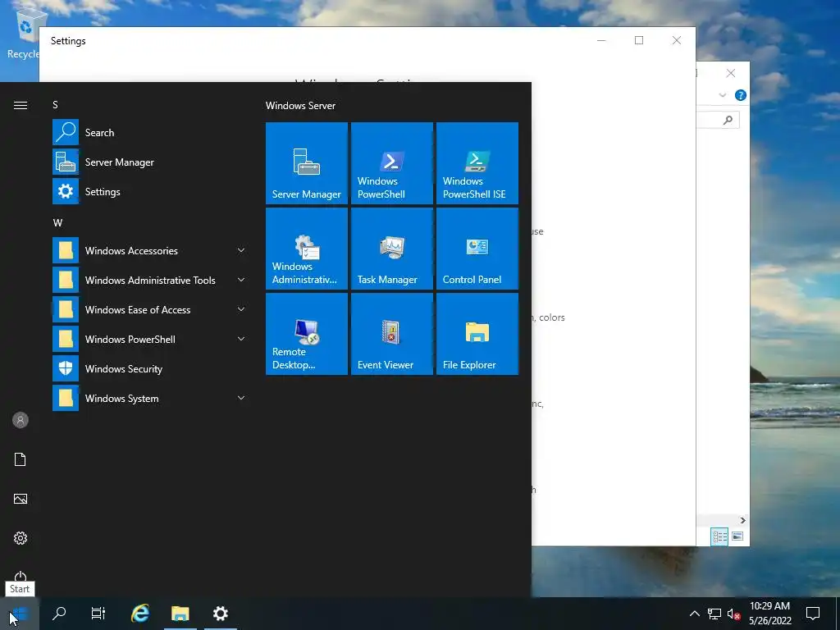840x630 pixels.
Task: Expand the Windows Ease of Access folder
Action: click(x=150, y=309)
